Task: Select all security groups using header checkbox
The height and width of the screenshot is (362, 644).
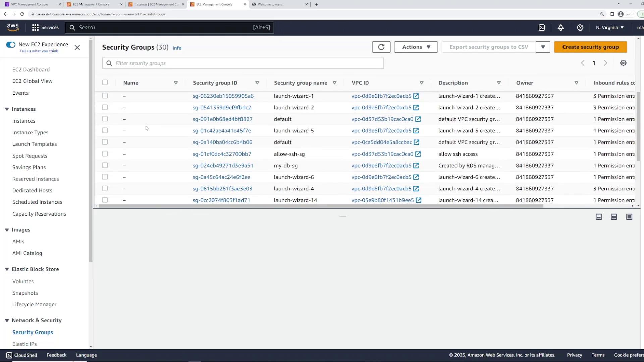Action: coord(105,82)
